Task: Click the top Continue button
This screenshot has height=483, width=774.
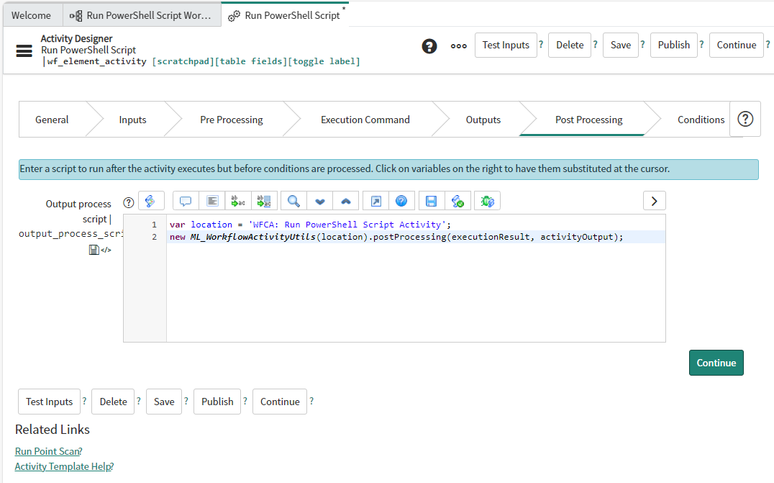Action: 736,45
